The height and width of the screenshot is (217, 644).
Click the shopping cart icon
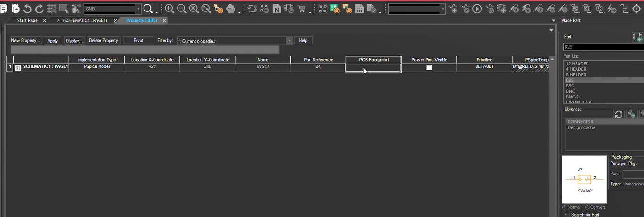pos(301,9)
